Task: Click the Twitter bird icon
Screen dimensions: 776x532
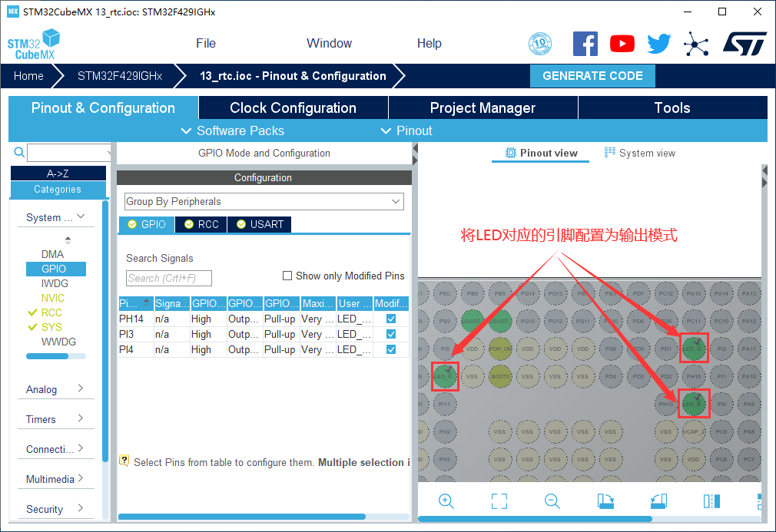Action: pyautogui.click(x=658, y=44)
